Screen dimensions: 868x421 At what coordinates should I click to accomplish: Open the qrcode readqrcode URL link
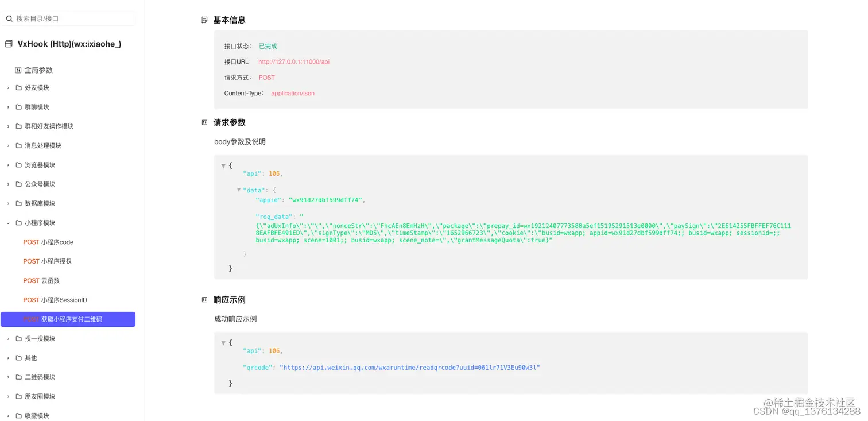click(410, 368)
